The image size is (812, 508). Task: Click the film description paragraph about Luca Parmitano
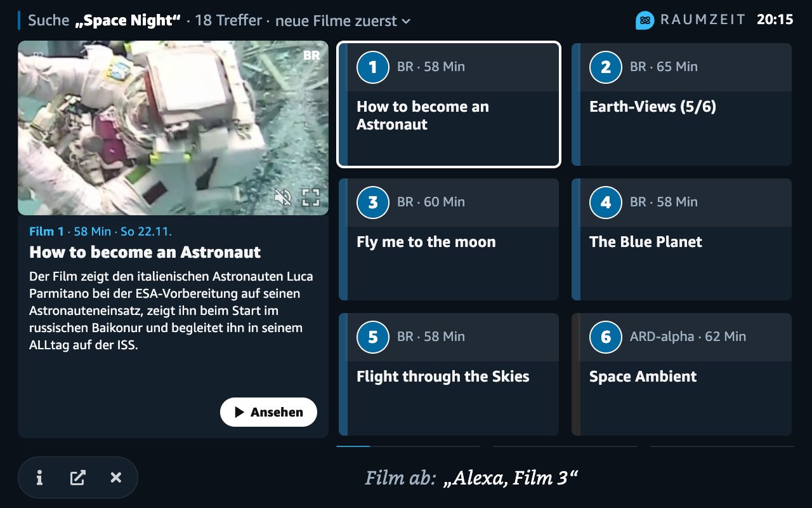tap(171, 311)
